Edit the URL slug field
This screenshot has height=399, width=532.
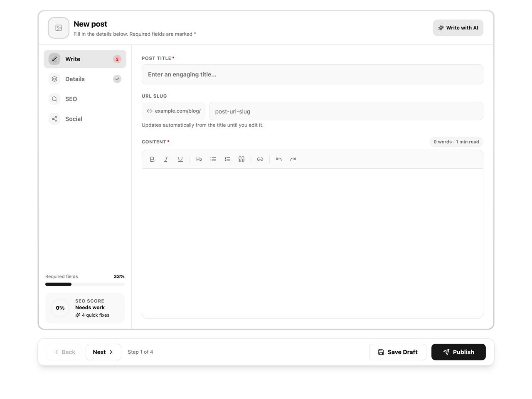346,111
